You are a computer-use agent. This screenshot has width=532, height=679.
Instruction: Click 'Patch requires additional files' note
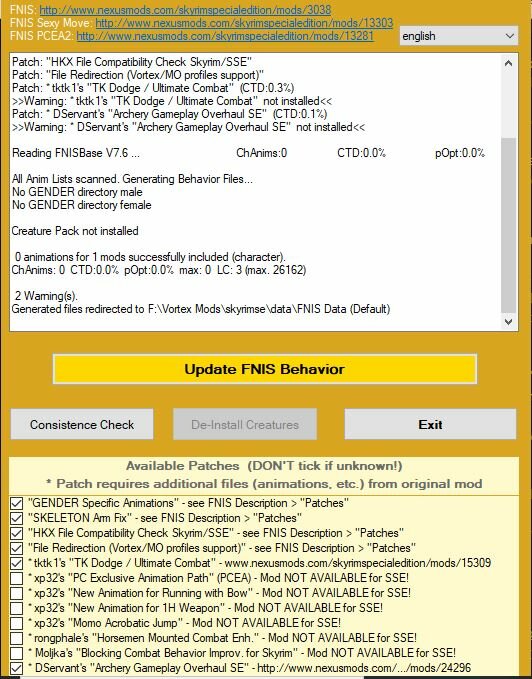pos(264,484)
